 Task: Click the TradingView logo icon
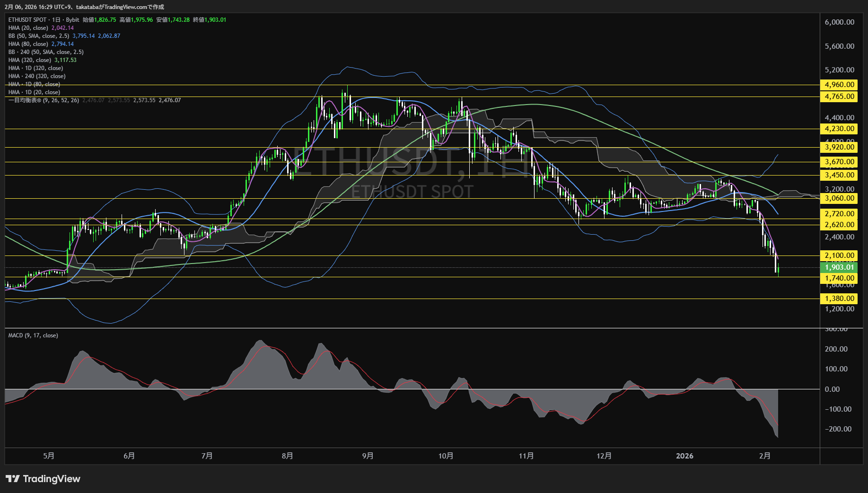[x=12, y=479]
